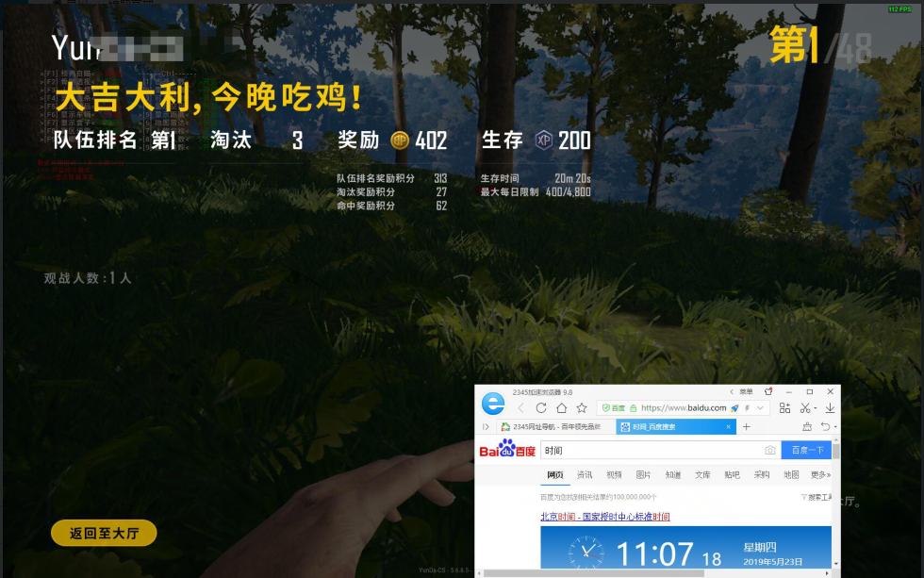
Task: Click the undo closed tab icon
Action: 826,426
